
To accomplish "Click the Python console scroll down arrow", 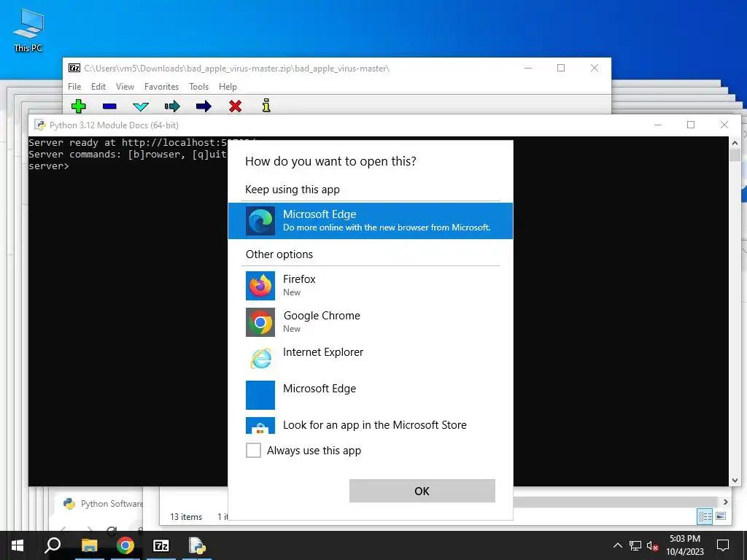I will pos(735,481).
